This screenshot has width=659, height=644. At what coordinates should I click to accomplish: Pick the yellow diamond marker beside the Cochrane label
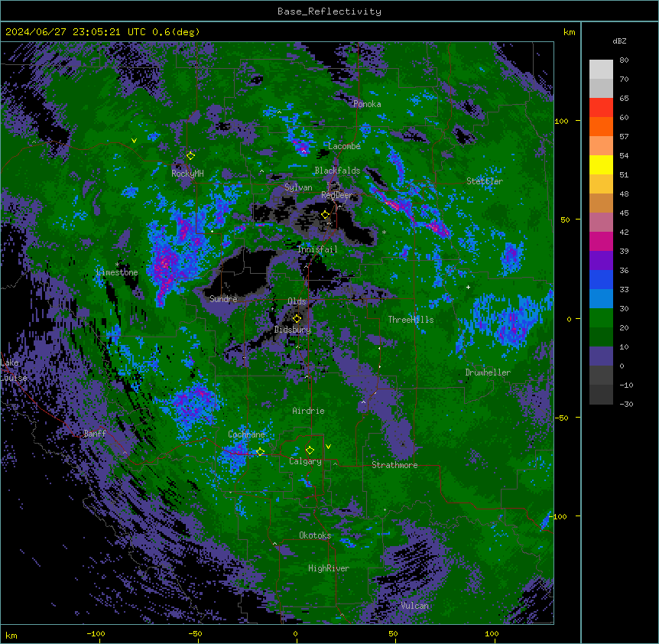(x=260, y=452)
